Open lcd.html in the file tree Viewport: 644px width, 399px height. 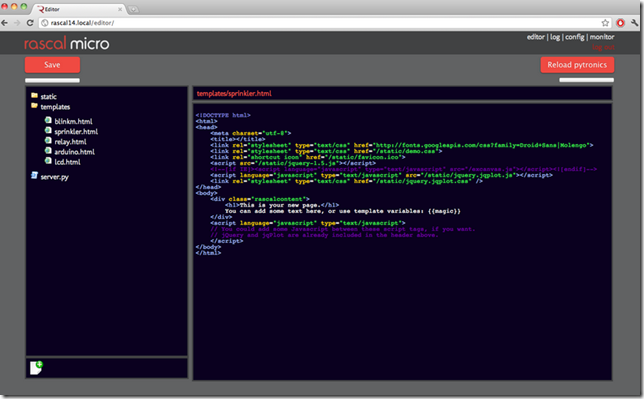(67, 162)
